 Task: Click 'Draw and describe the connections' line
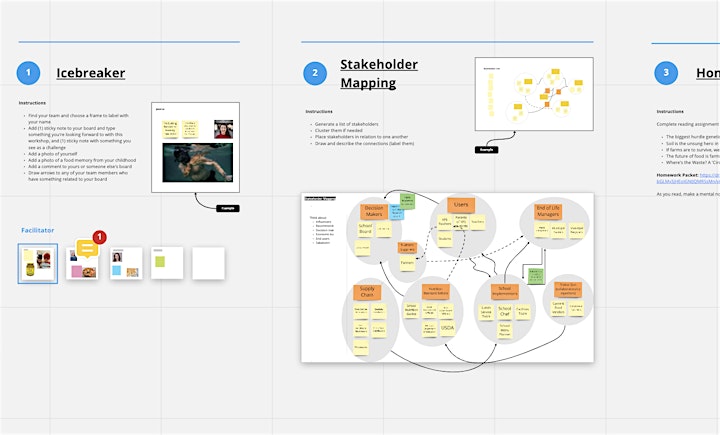pyautogui.click(x=364, y=143)
